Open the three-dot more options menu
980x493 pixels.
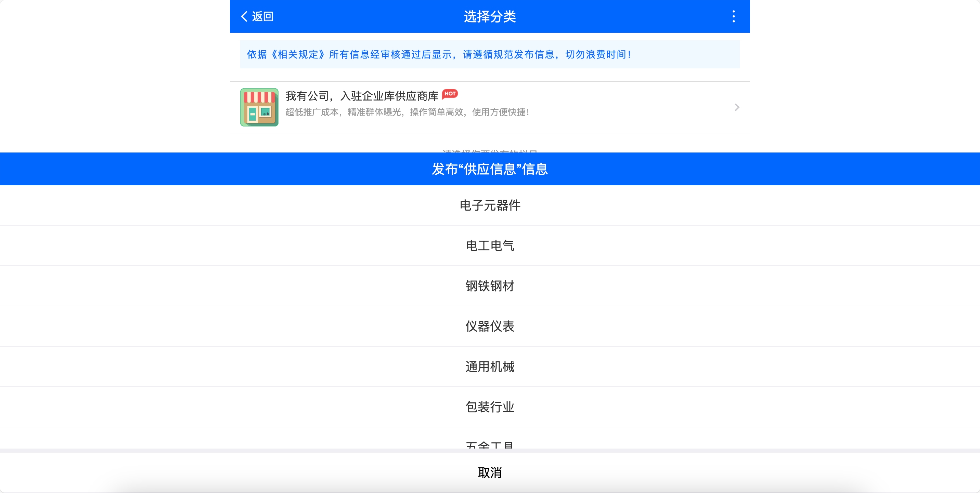pyautogui.click(x=734, y=16)
